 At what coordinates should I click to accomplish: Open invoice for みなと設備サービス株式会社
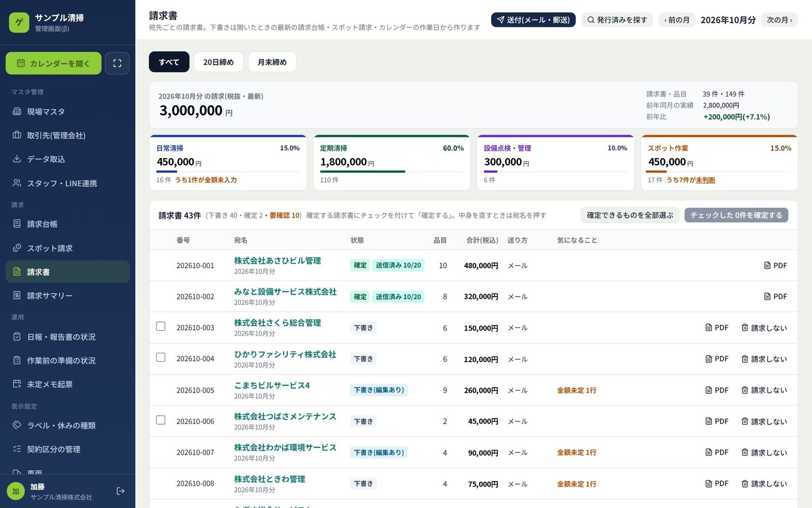click(x=285, y=292)
